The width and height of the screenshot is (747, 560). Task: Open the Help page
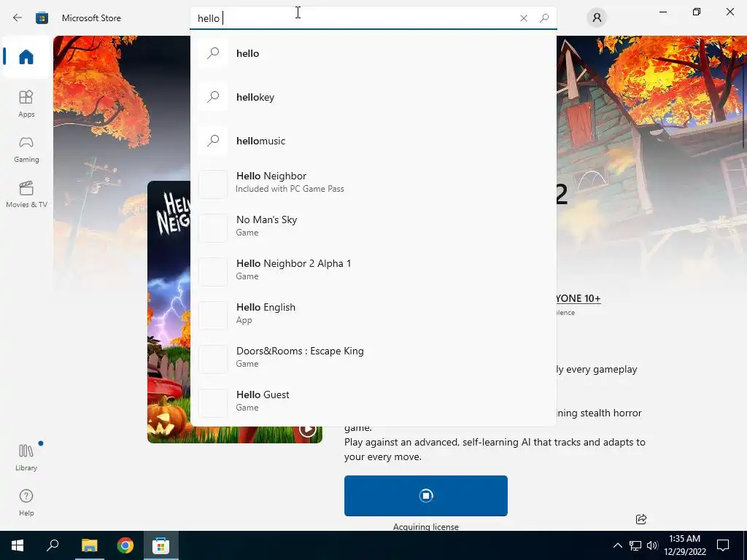[x=26, y=502]
